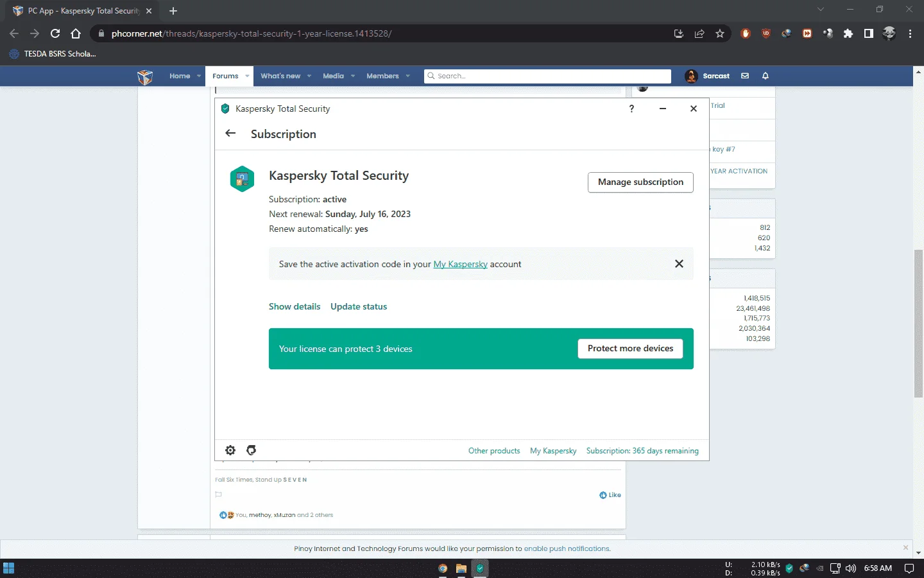Click the phcorner forum logo
The width and height of the screenshot is (924, 578).
click(145, 76)
